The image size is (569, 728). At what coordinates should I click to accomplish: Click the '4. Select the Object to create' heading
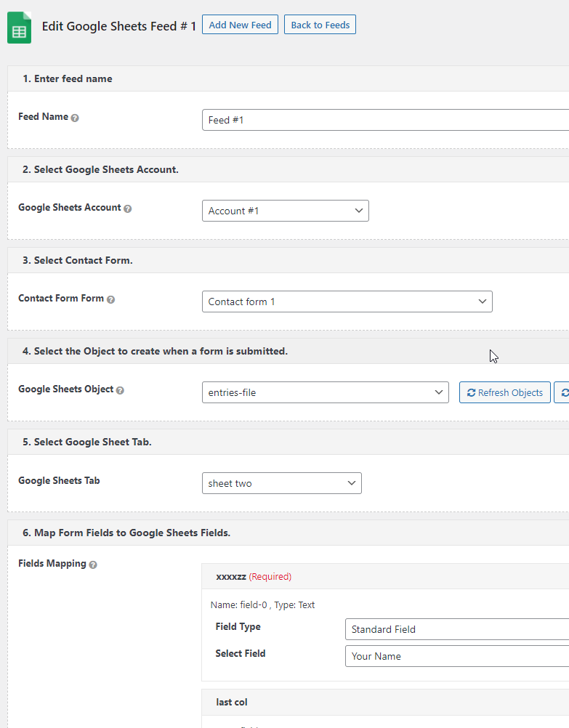(155, 351)
